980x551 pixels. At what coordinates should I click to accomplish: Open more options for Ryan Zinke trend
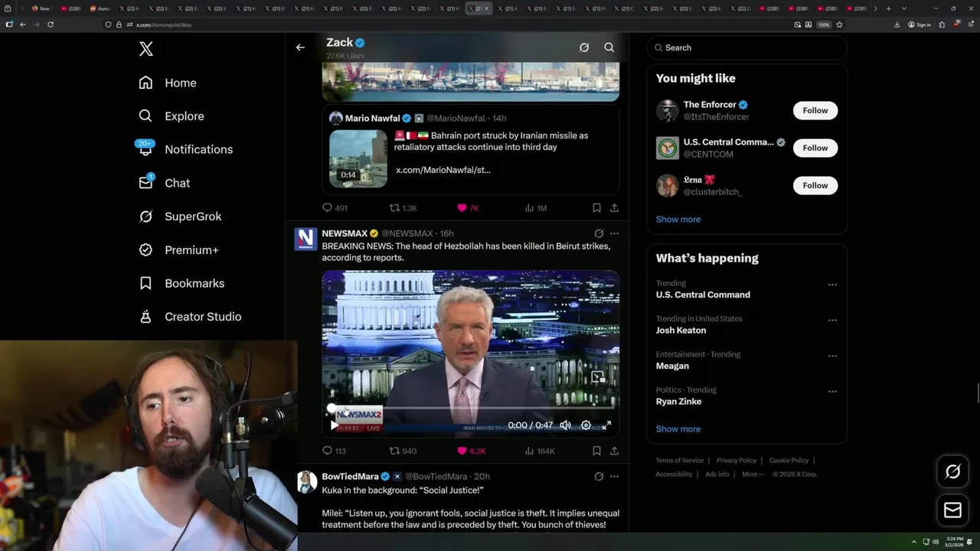tap(832, 391)
